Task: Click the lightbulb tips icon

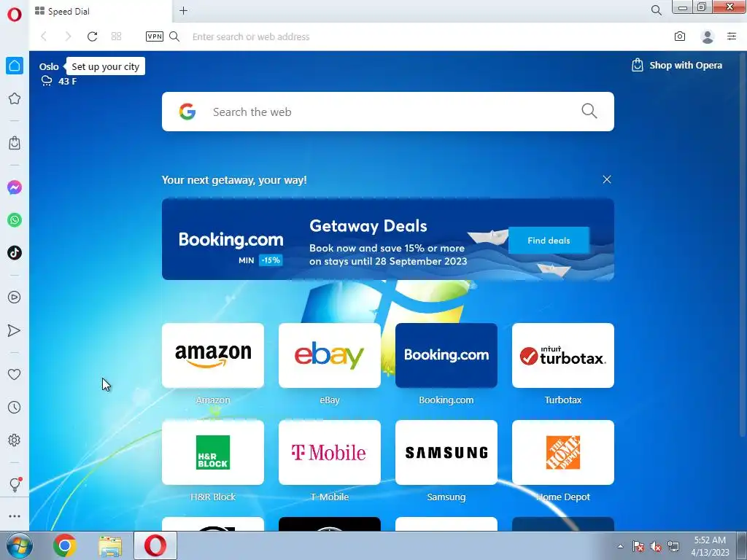Action: tap(15, 485)
